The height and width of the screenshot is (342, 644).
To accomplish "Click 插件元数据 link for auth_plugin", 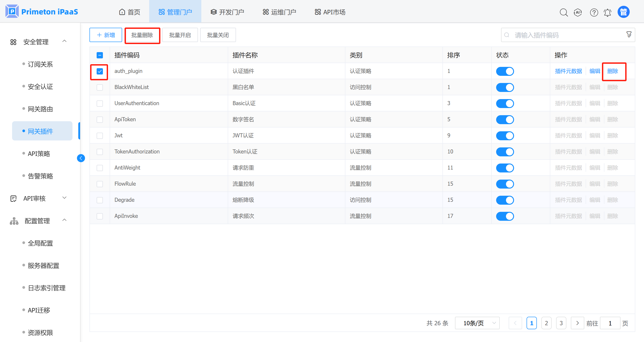I will pyautogui.click(x=568, y=71).
